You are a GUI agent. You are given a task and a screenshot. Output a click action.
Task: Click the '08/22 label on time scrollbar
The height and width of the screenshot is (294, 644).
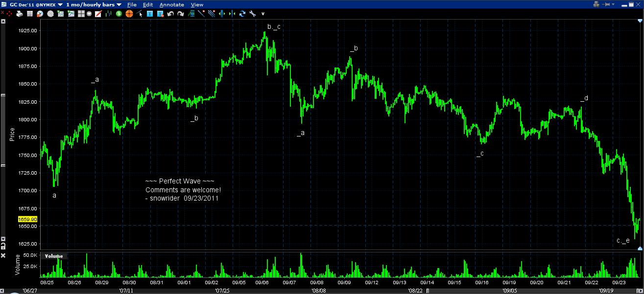click(x=416, y=291)
